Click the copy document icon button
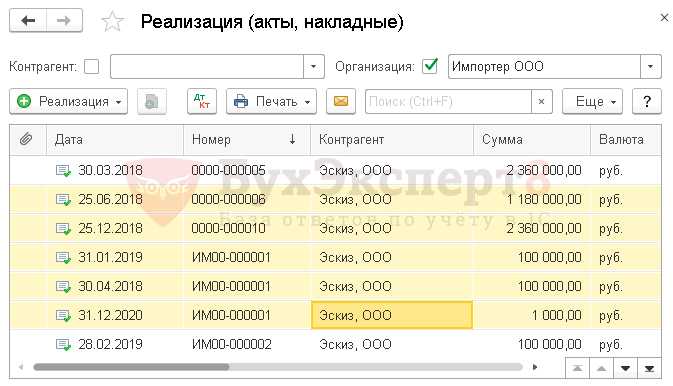Screen dimensions: 673x386 152,102
